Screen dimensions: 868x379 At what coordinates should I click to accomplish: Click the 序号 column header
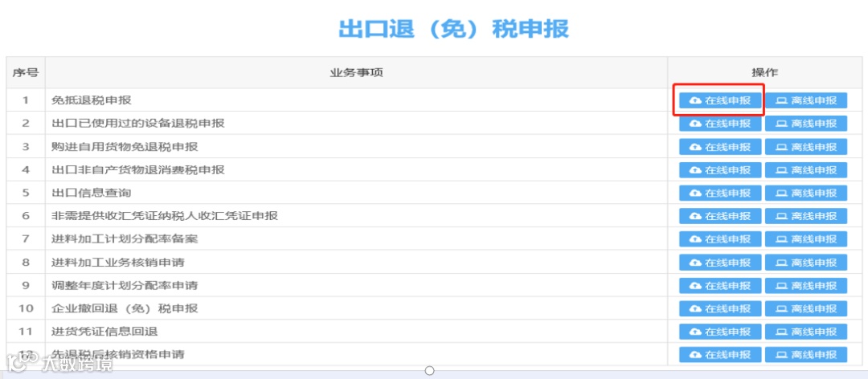pyautogui.click(x=26, y=72)
